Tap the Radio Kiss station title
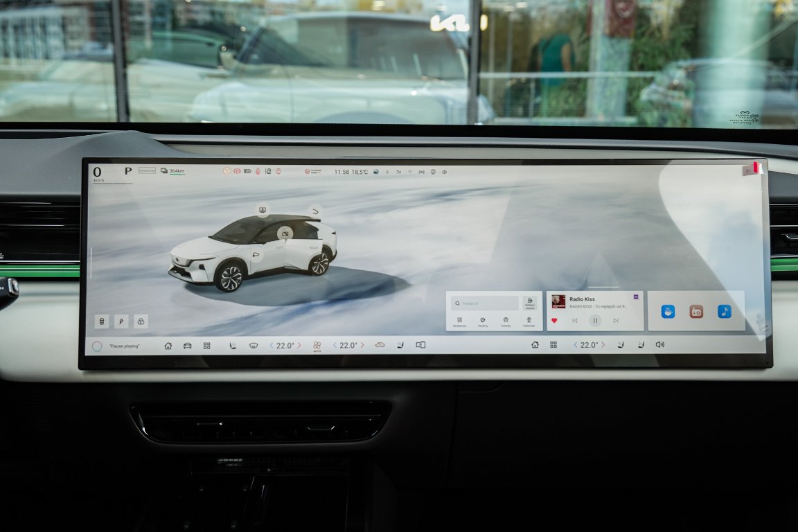This screenshot has height=532, width=798. click(582, 299)
